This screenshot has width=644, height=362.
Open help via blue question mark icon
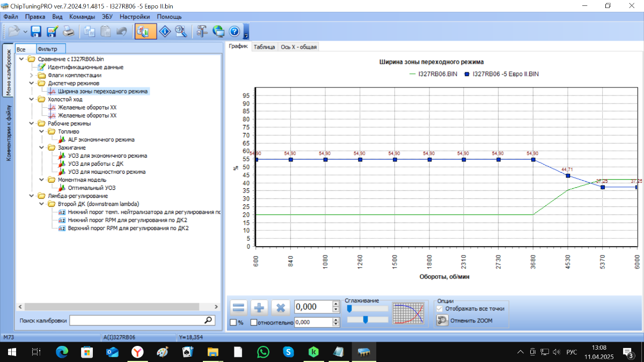[234, 32]
